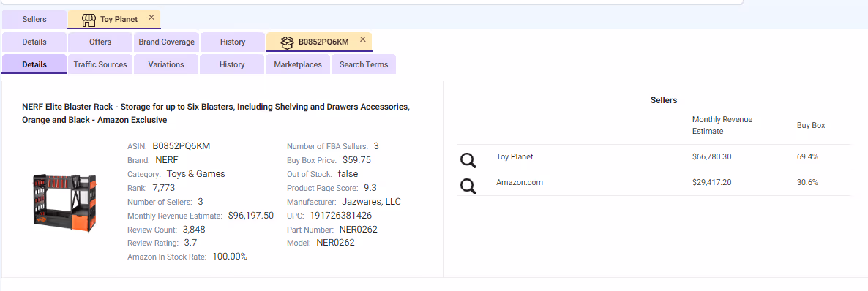Click the NERF Elite Blaster Rack product title
Viewport: 868px width, 291px height.
coord(216,113)
